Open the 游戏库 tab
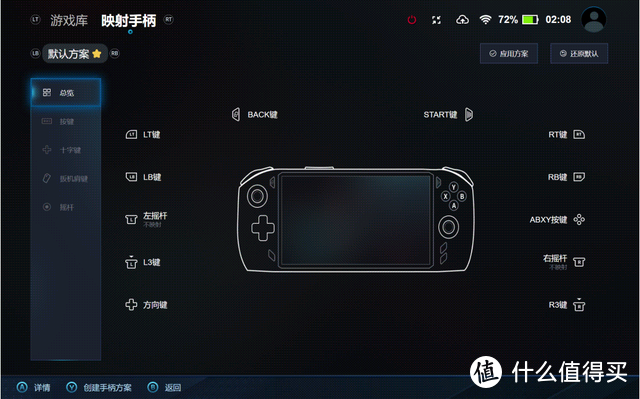The width and height of the screenshot is (640, 399). click(69, 20)
